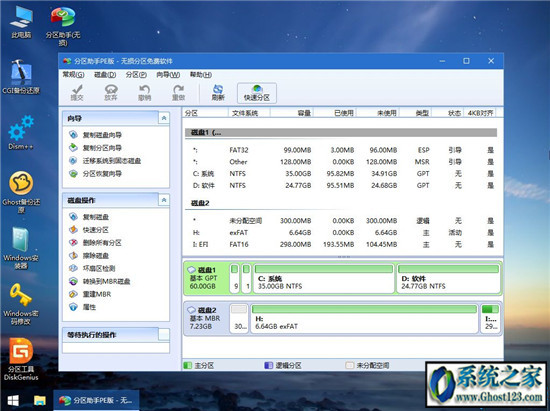
Task: Open File Explorer from taskbar
Action: (x=40, y=400)
